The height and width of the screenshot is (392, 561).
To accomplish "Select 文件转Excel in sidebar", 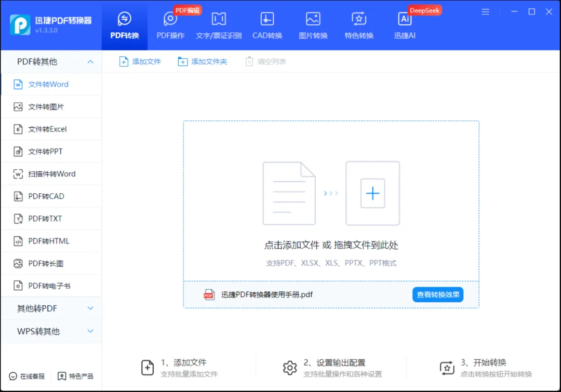I will [51, 129].
